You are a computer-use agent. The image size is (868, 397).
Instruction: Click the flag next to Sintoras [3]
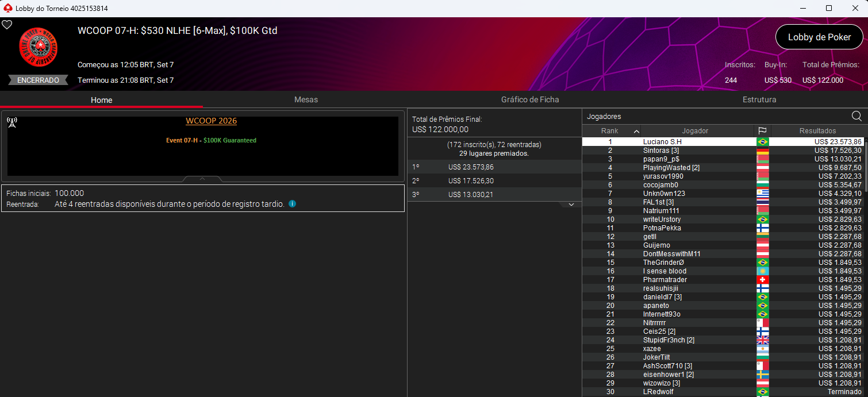pyautogui.click(x=763, y=151)
